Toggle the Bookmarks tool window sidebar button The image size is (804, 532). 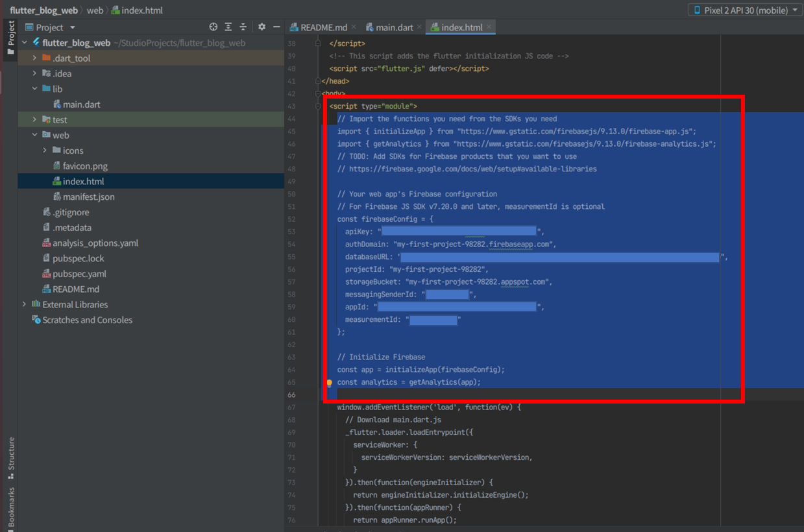click(x=10, y=509)
